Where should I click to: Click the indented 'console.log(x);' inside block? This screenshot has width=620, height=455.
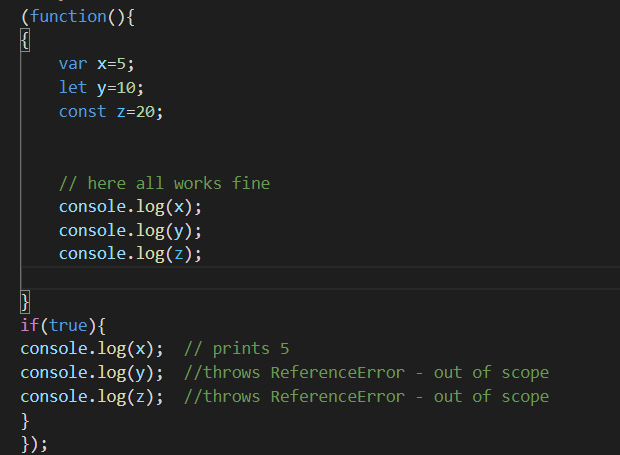pyautogui.click(x=130, y=207)
